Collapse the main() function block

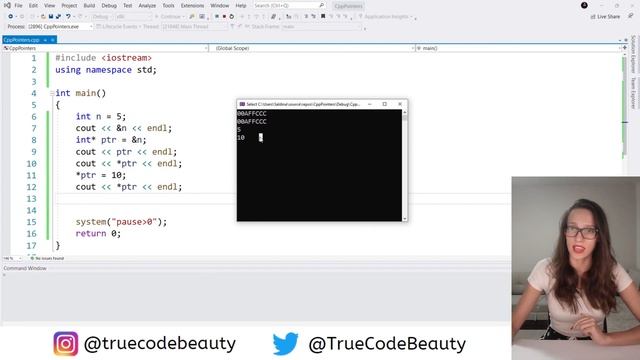coord(52,93)
